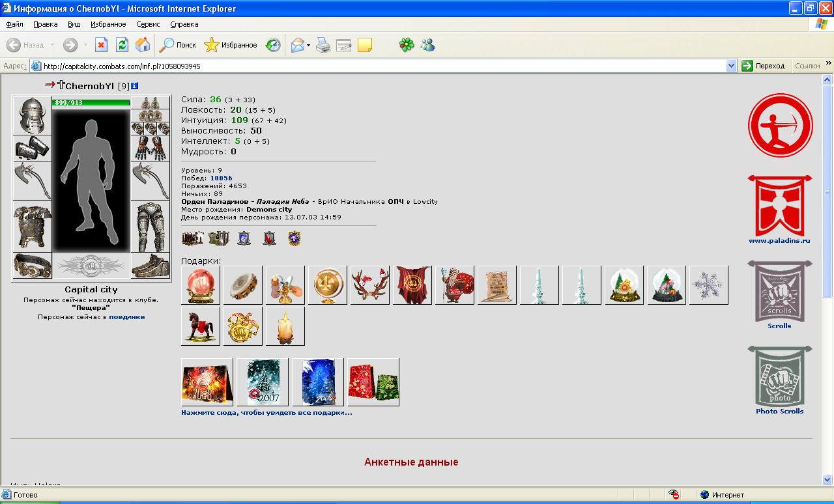Click the pop-up blocker status bar icon

click(x=674, y=495)
